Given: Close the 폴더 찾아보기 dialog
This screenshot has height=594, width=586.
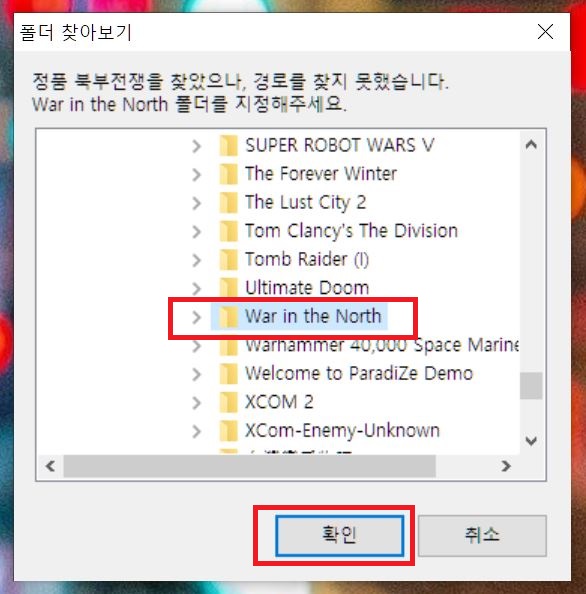Looking at the screenshot, I should pyautogui.click(x=545, y=32).
